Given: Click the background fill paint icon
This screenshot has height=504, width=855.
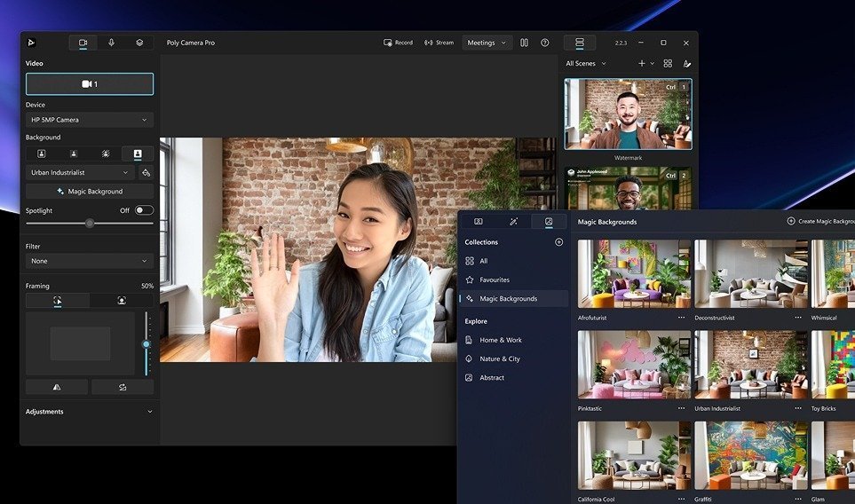Looking at the screenshot, I should [x=146, y=173].
